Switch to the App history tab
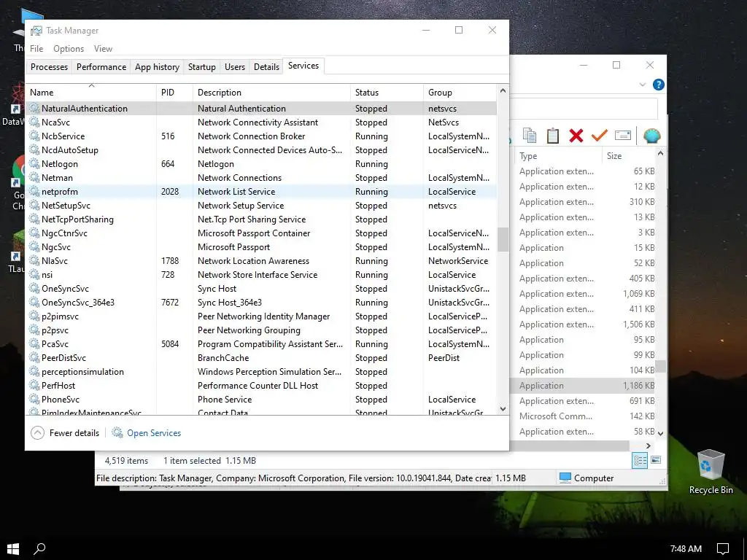Image resolution: width=747 pixels, height=560 pixels. (158, 66)
